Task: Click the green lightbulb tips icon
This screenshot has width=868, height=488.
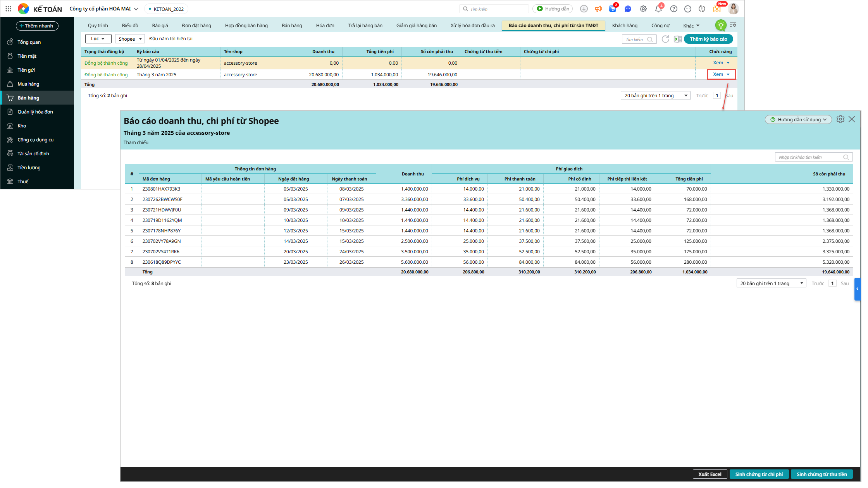Action: 720,26
